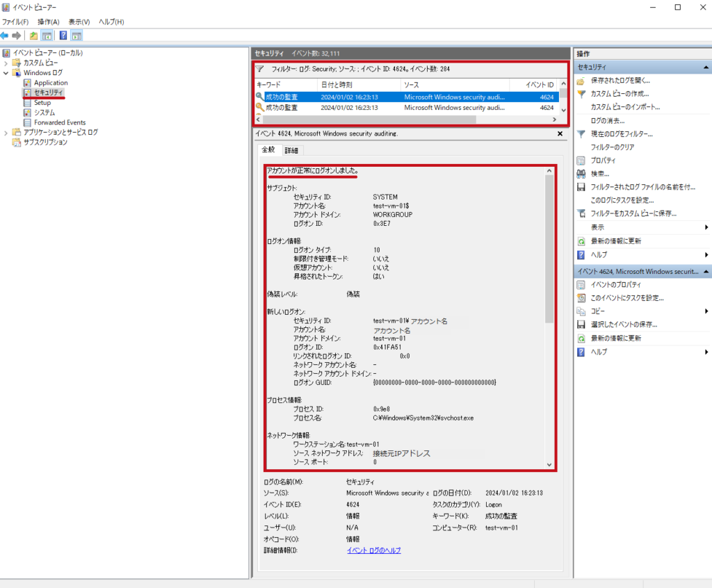The width and height of the screenshot is (712, 588).
Task: Click the 現在のログをフィルター filter icon
Action: [x=580, y=133]
